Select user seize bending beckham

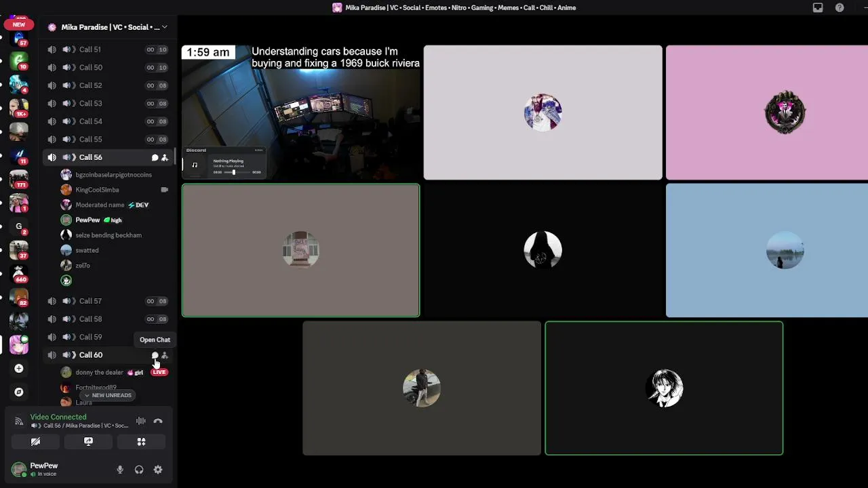click(x=115, y=235)
